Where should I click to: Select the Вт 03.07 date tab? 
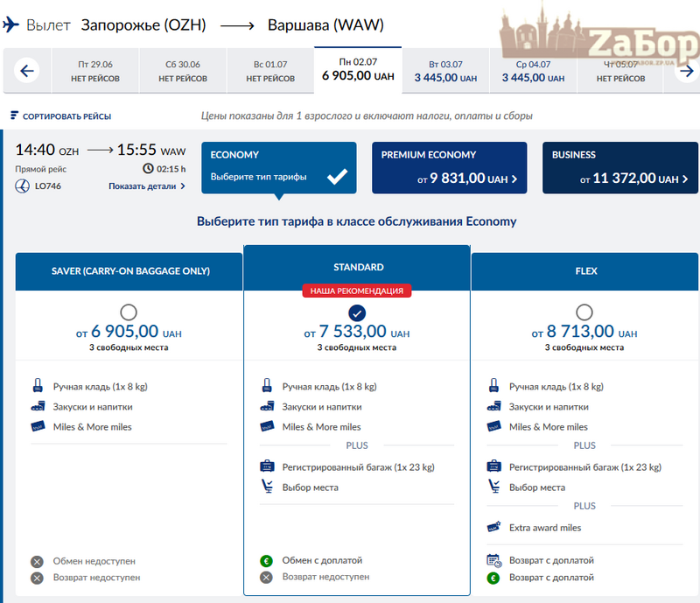point(445,71)
